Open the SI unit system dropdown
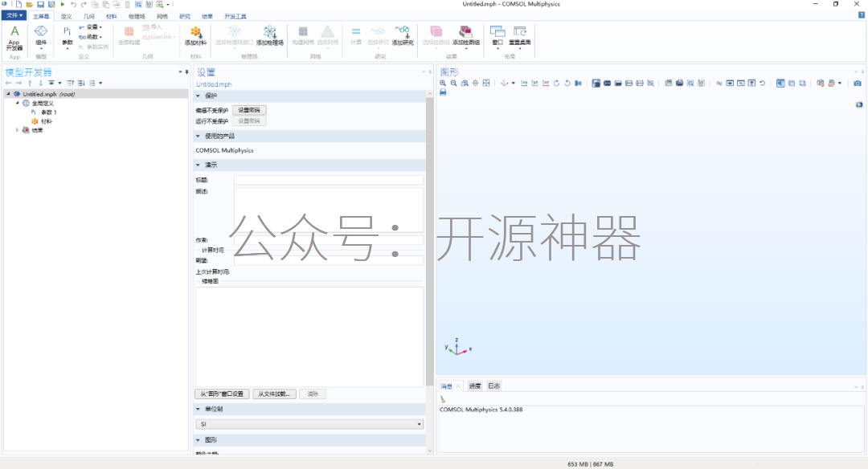 (309, 424)
